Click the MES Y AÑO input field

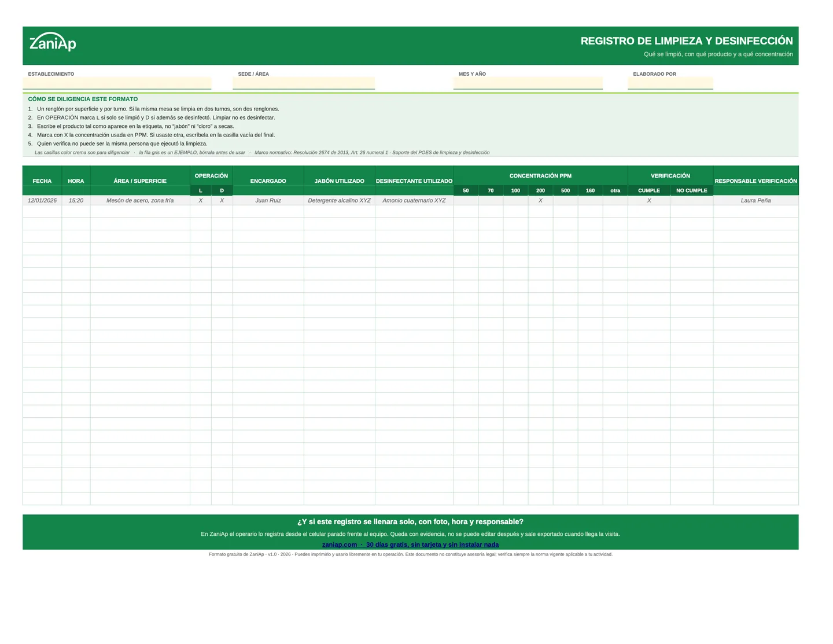point(528,83)
